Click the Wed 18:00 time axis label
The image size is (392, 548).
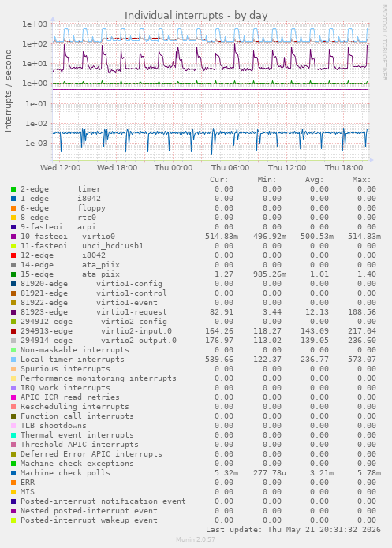tap(118, 168)
